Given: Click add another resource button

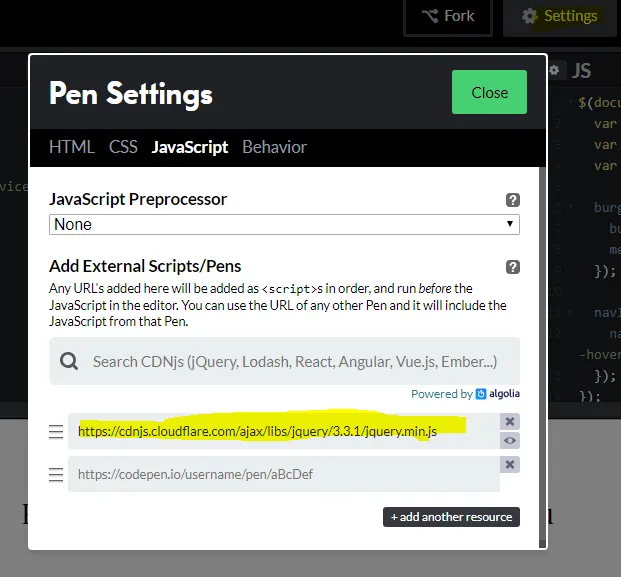Looking at the screenshot, I should (451, 517).
